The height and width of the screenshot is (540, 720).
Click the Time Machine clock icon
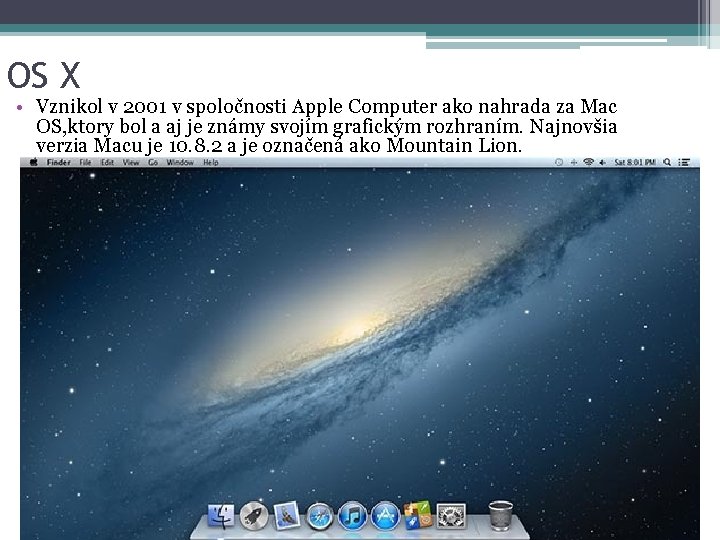pyautogui.click(x=559, y=162)
